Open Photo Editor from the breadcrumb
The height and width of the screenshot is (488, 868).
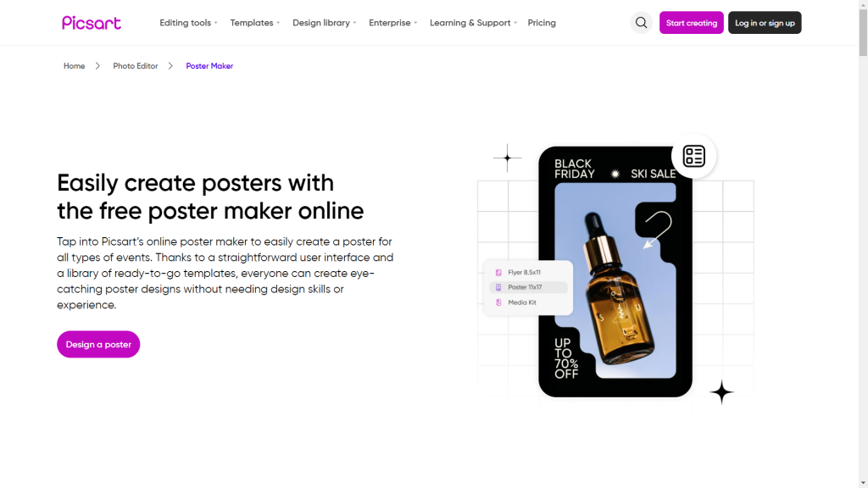click(135, 65)
